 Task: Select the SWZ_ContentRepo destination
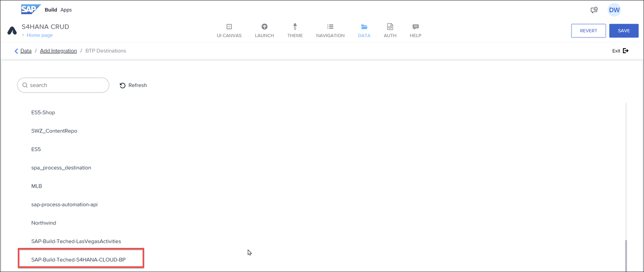tap(54, 131)
